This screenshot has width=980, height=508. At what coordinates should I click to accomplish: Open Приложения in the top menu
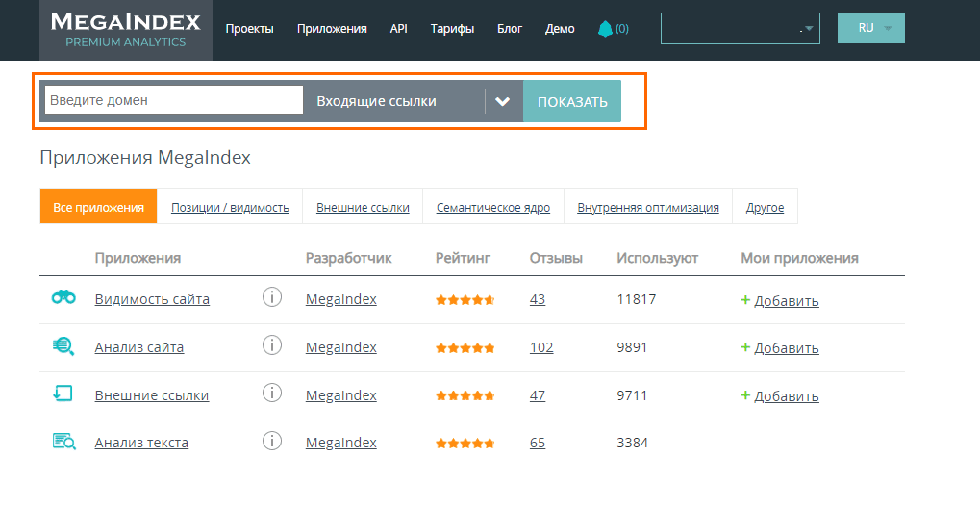point(332,29)
